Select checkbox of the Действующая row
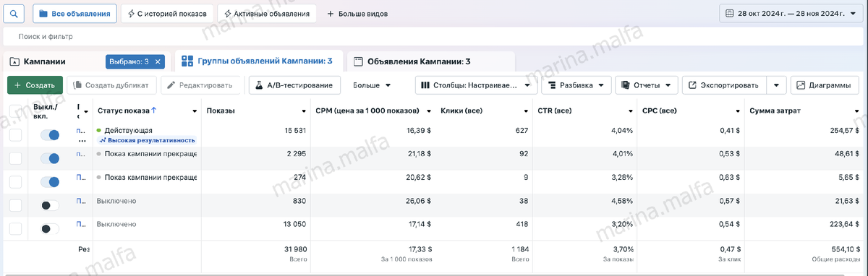Screen dimensions: 868x276 pyautogui.click(x=16, y=135)
